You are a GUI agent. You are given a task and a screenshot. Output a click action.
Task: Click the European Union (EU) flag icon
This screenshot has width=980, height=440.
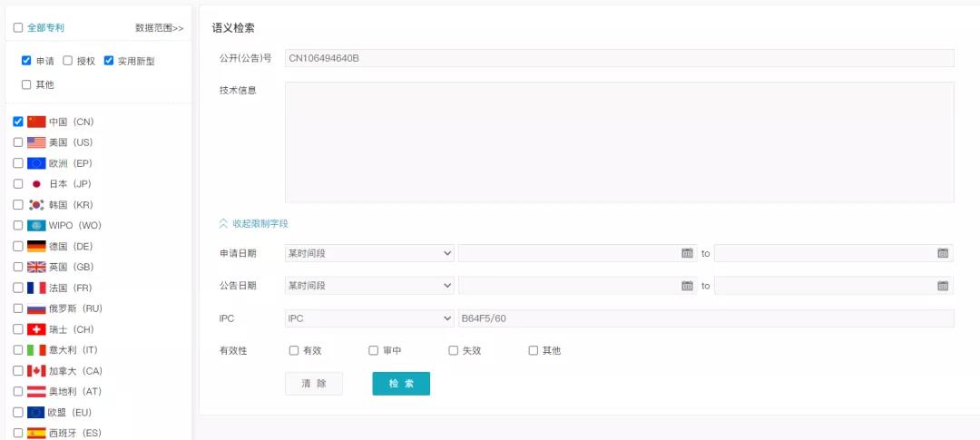point(36,413)
